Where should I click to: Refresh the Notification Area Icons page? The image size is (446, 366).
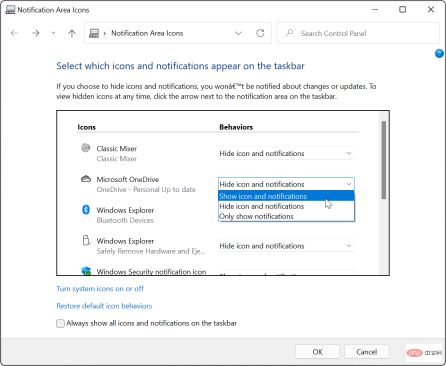point(260,33)
